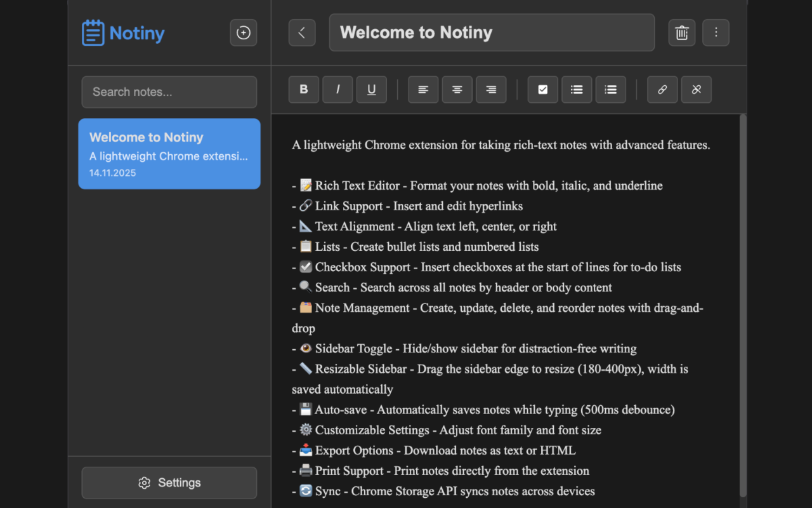812x508 pixels.
Task: Create a new note with plus icon
Action: click(x=244, y=33)
